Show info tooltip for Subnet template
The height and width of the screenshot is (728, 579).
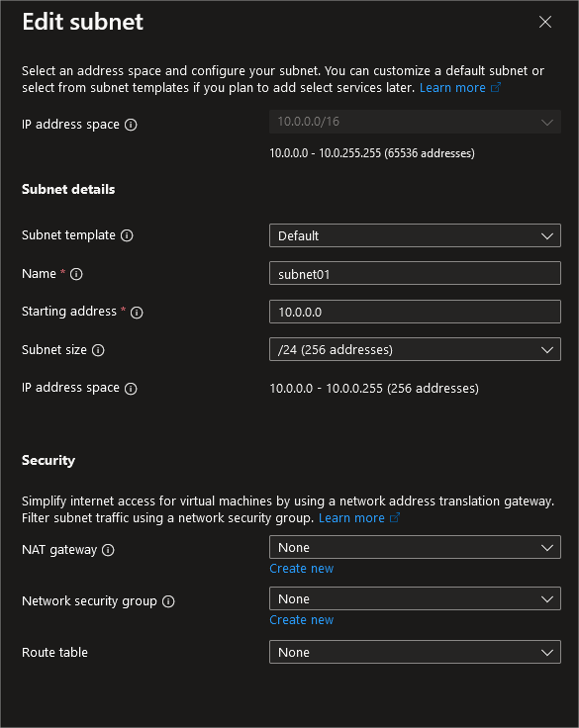[x=127, y=235]
